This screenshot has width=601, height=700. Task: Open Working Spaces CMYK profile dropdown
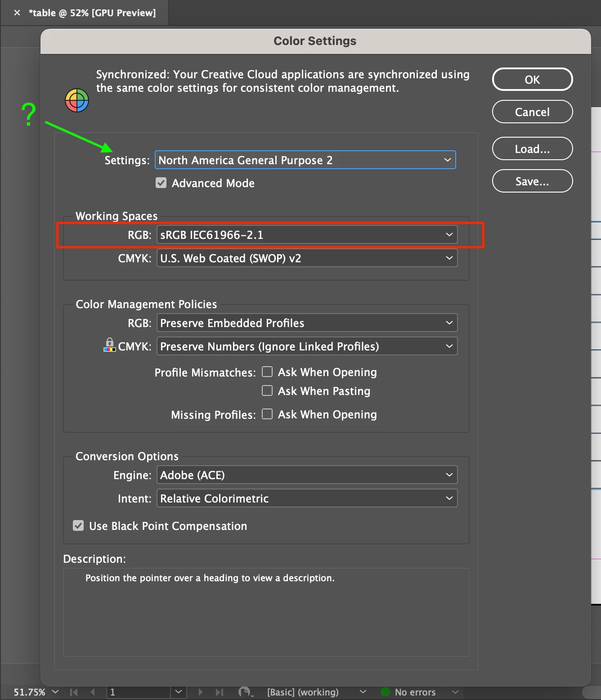(x=307, y=258)
